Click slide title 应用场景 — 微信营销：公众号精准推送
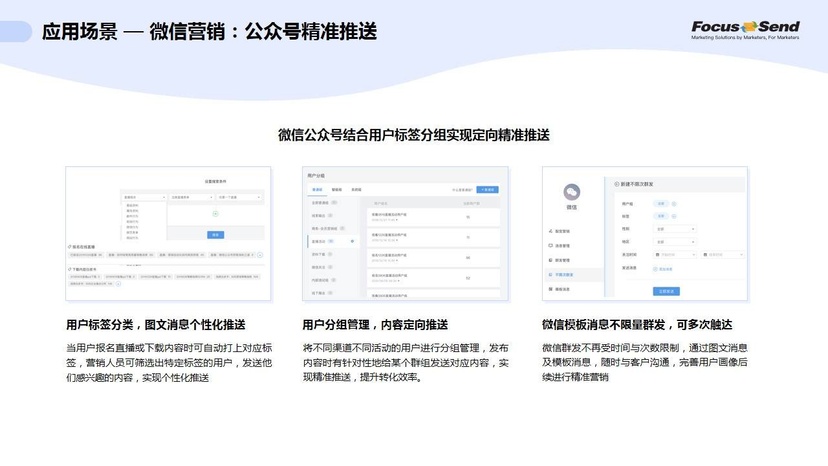Screen dimensions: 828x466 click(210, 32)
